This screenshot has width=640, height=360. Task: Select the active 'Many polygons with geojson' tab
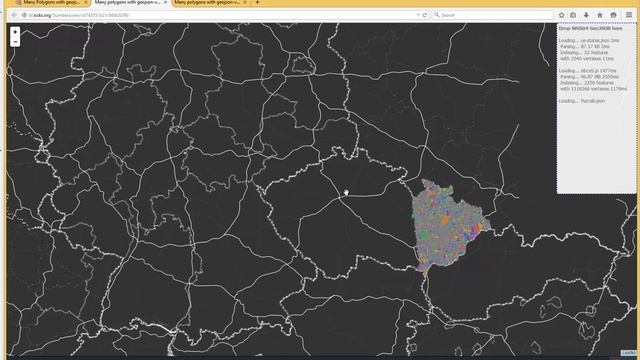[129, 2]
